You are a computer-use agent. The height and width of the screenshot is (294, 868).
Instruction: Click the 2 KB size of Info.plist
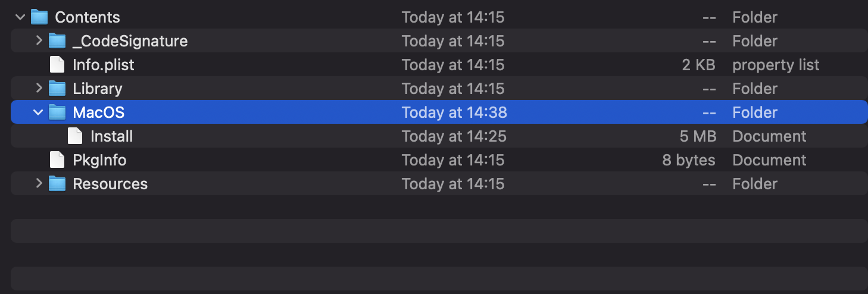(699, 65)
